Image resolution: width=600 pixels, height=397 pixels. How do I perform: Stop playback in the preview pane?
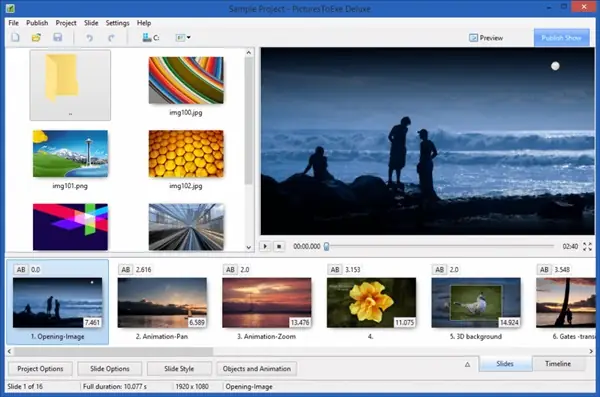click(x=279, y=246)
